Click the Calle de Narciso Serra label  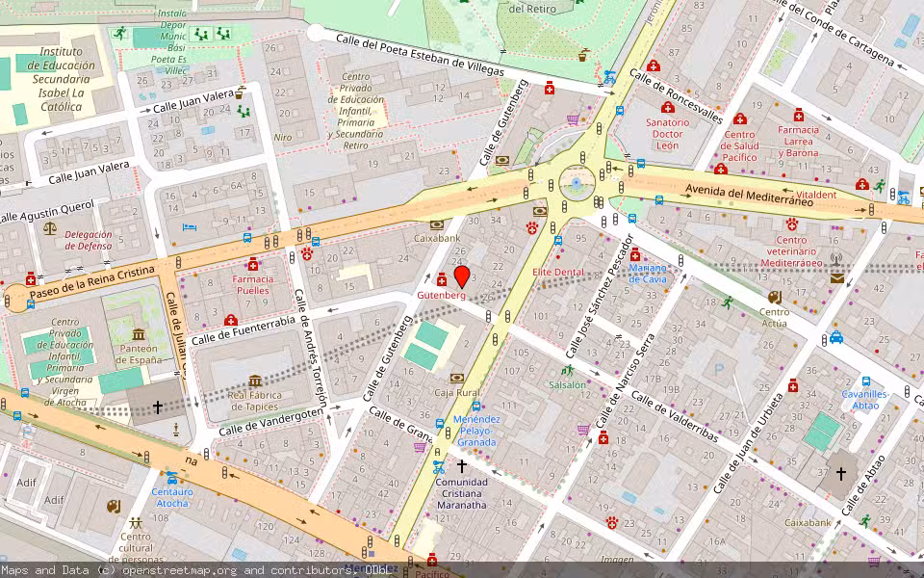coord(626,381)
